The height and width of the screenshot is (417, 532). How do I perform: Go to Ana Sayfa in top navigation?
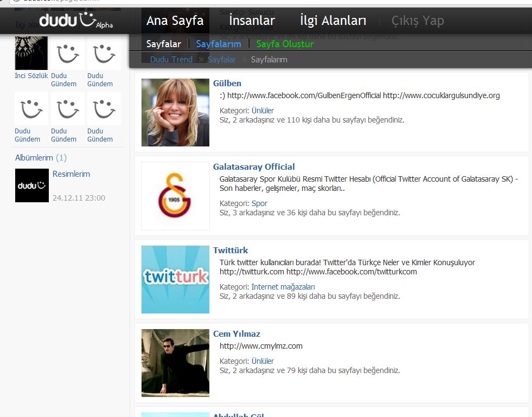(x=175, y=21)
